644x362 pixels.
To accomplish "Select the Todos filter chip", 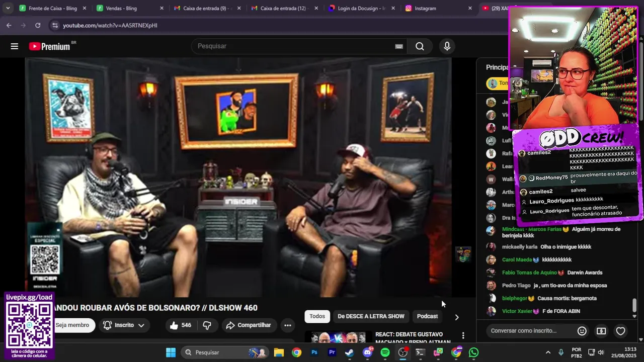I will click(317, 316).
